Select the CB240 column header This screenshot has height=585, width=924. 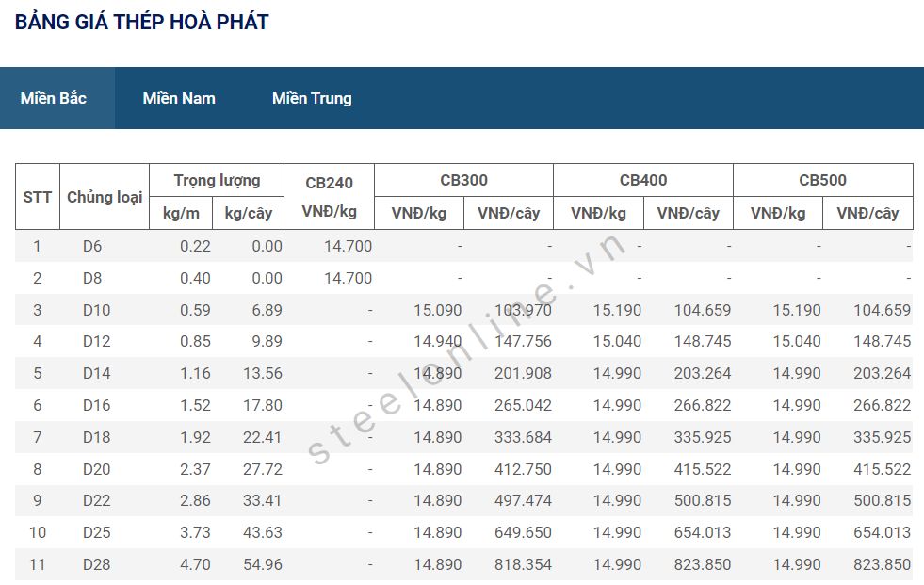pyautogui.click(x=329, y=197)
